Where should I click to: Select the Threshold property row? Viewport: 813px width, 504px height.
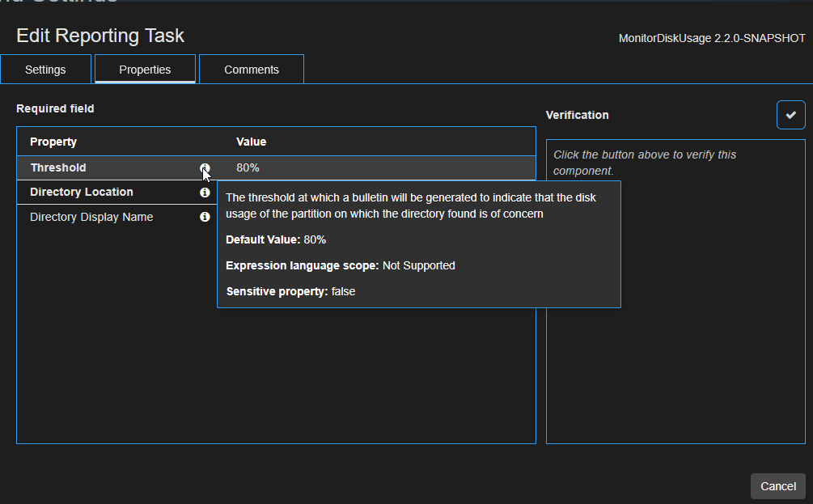pos(105,167)
